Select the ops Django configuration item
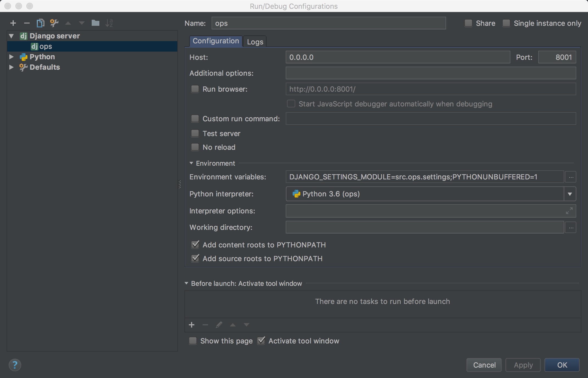 45,46
